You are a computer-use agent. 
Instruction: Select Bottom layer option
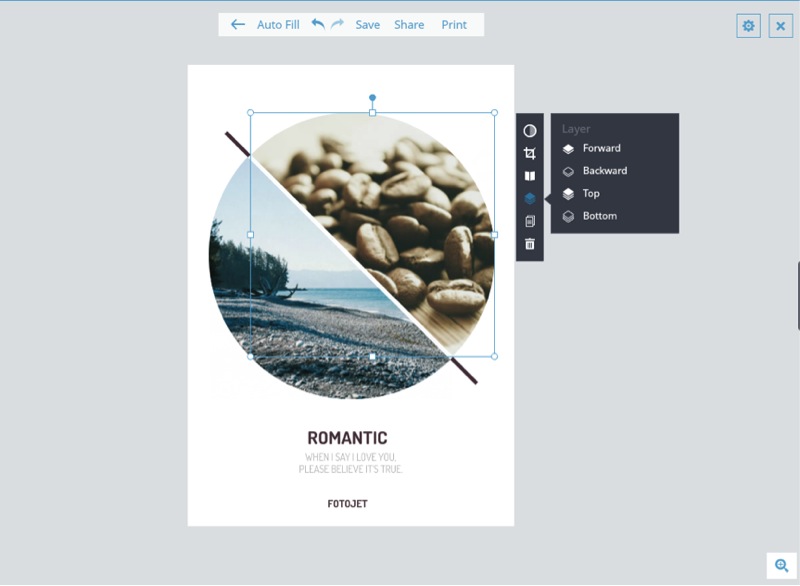click(x=599, y=216)
